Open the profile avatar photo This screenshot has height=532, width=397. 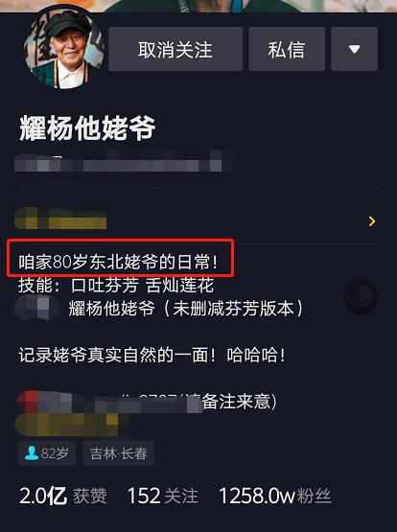pyautogui.click(x=63, y=49)
